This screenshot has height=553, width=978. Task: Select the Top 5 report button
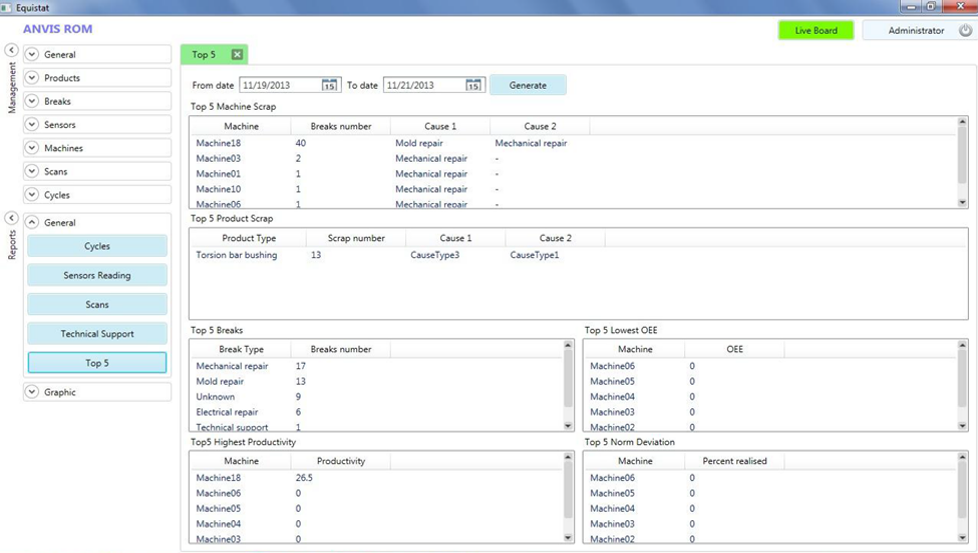[x=97, y=363]
